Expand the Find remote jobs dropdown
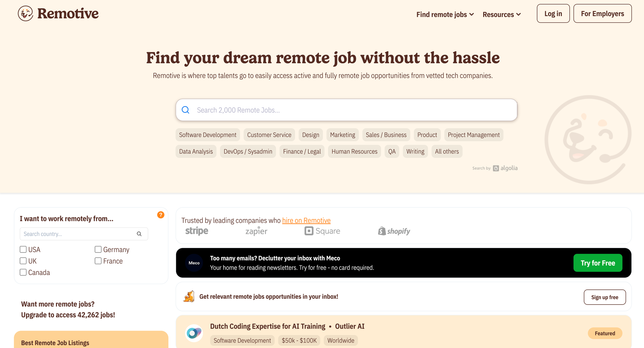Viewport: 644px width, 348px height. click(x=445, y=14)
